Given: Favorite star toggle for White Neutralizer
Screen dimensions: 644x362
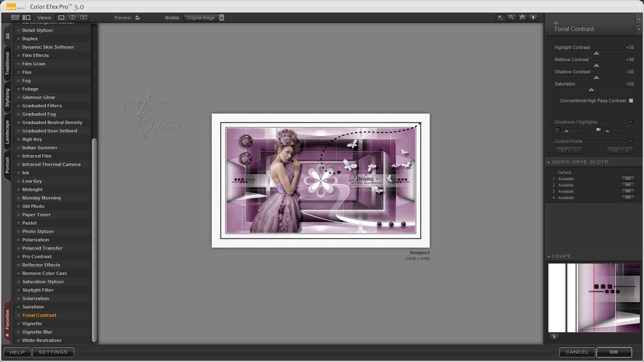Looking at the screenshot, I should coord(18,340).
